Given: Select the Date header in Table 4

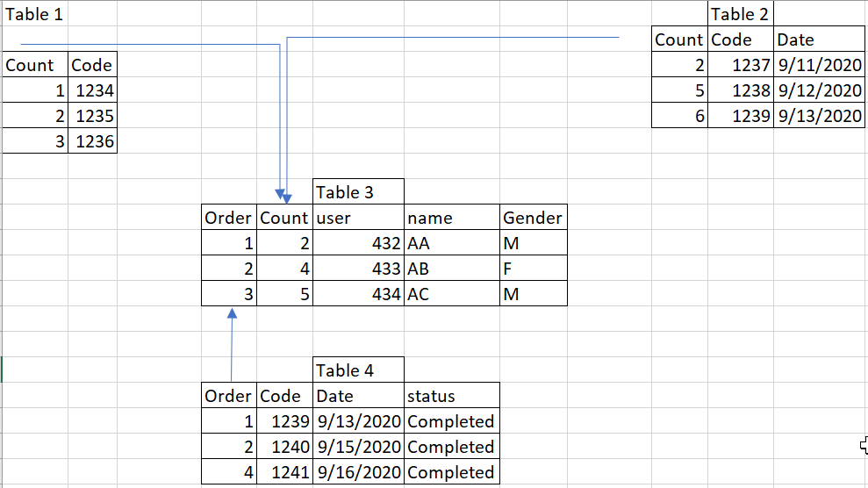Looking at the screenshot, I should 358,396.
